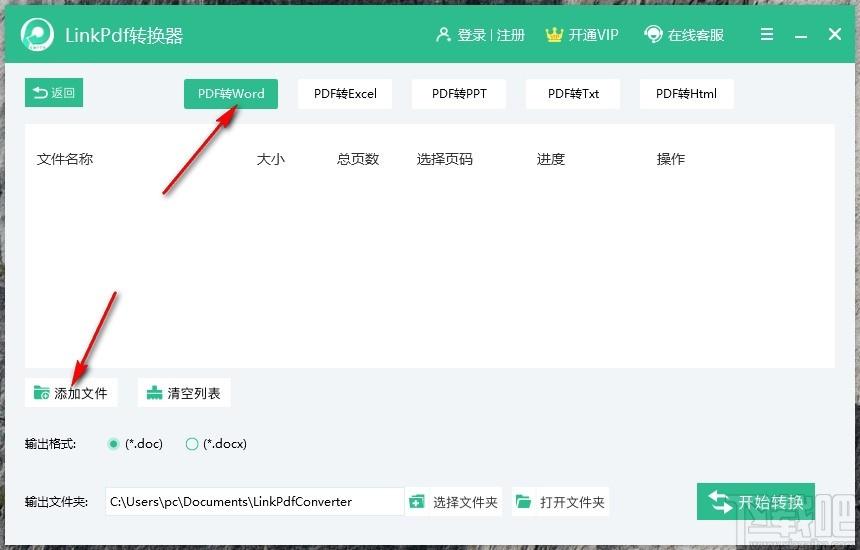The height and width of the screenshot is (550, 860).
Task: Click the clear list broom icon
Action: pos(154,393)
